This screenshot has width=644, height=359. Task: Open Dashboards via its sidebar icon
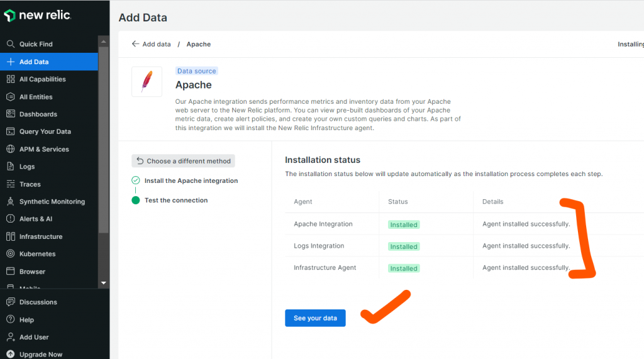pyautogui.click(x=10, y=114)
